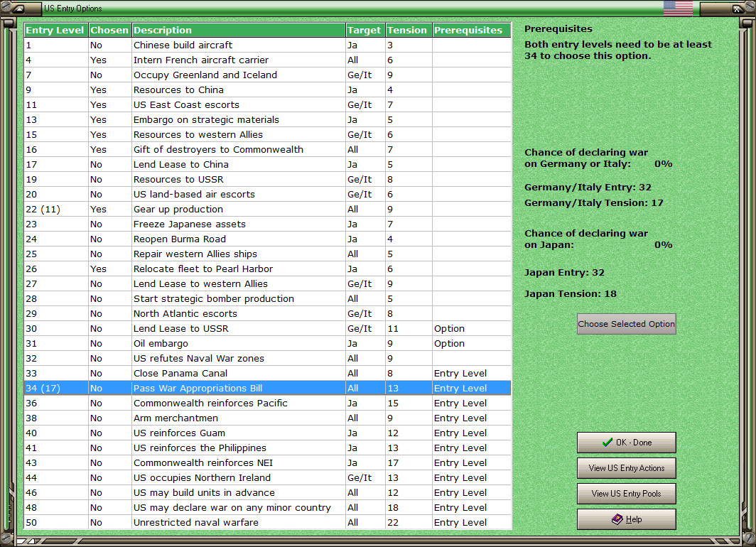Select Relocate fleet to Pearl Harbor
This screenshot has width=756, height=547.
click(268, 269)
